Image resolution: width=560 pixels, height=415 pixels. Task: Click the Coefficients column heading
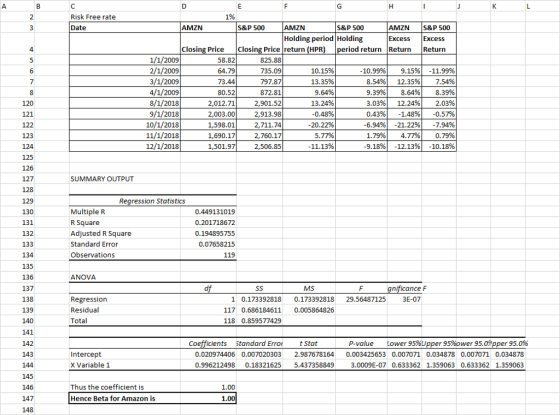click(x=208, y=344)
